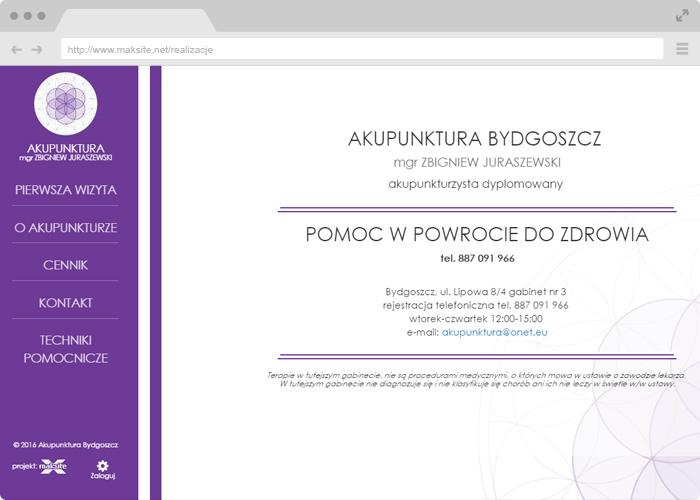The height and width of the screenshot is (500, 700).
Task: Click the browser forward arrow
Action: click(x=37, y=50)
